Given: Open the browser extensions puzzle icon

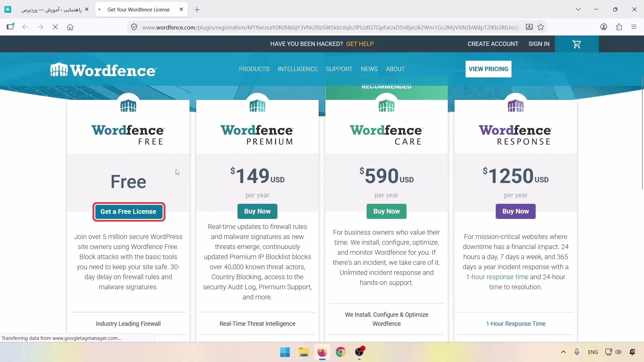Looking at the screenshot, I should click(x=619, y=27).
